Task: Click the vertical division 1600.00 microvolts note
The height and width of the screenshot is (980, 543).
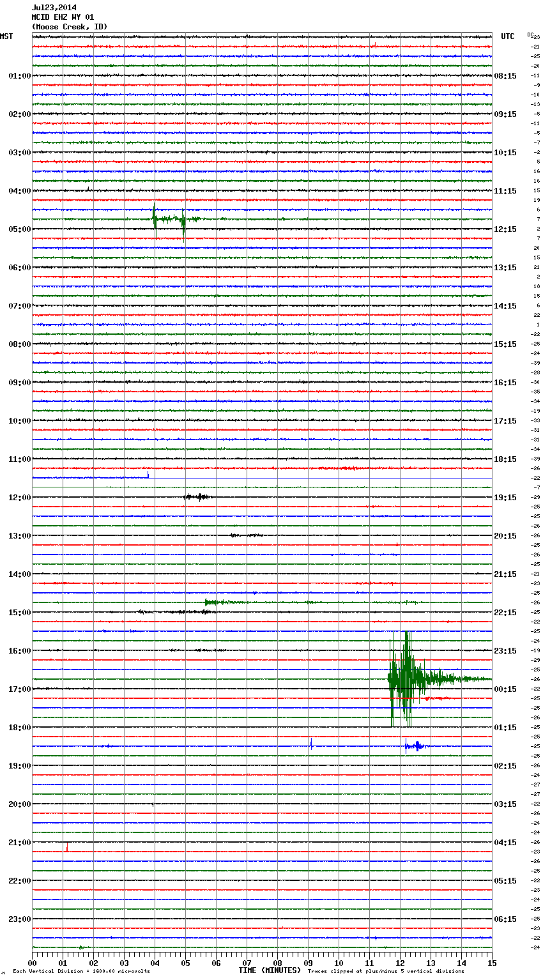Action: 81,971
